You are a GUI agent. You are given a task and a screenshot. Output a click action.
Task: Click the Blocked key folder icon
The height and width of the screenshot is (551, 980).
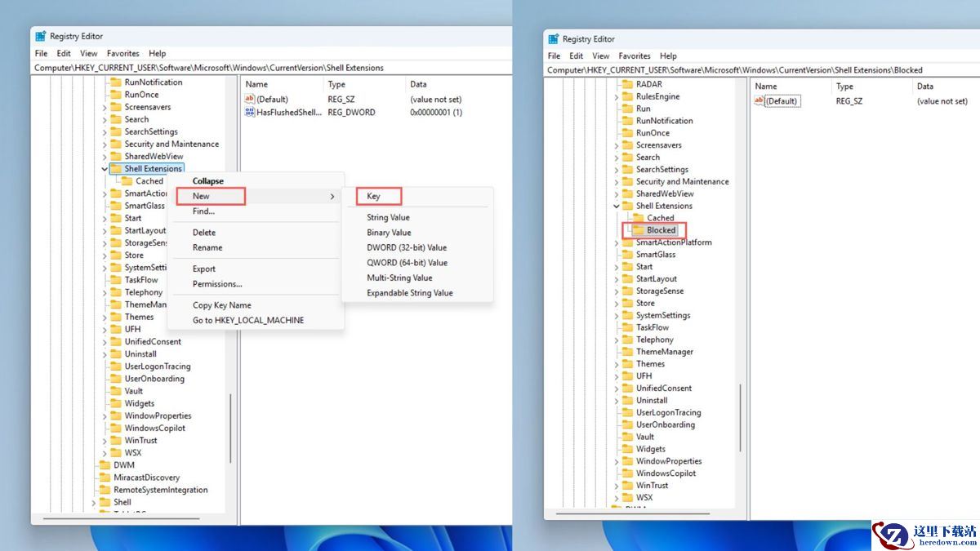(x=638, y=230)
